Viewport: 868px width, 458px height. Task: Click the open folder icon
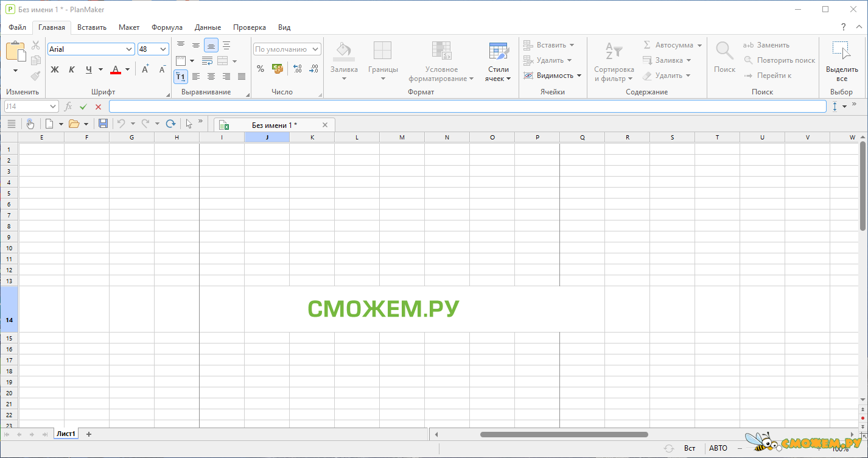(74, 124)
